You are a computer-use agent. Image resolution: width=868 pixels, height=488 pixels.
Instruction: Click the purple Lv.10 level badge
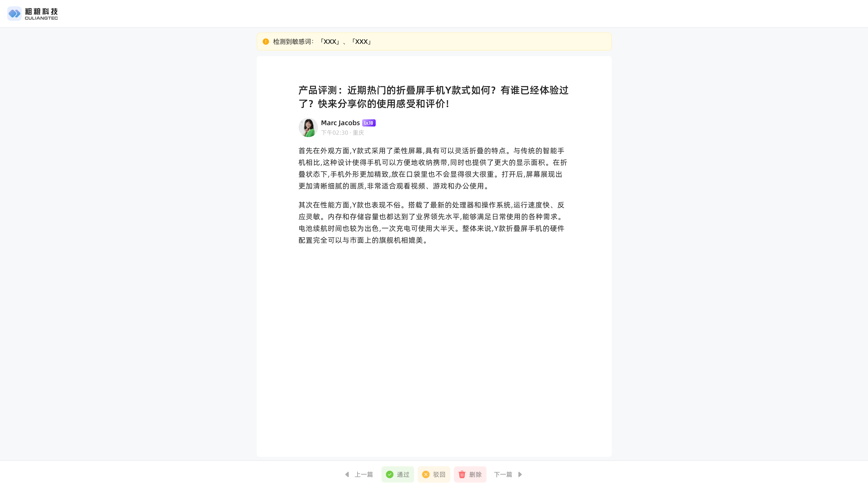click(x=369, y=123)
